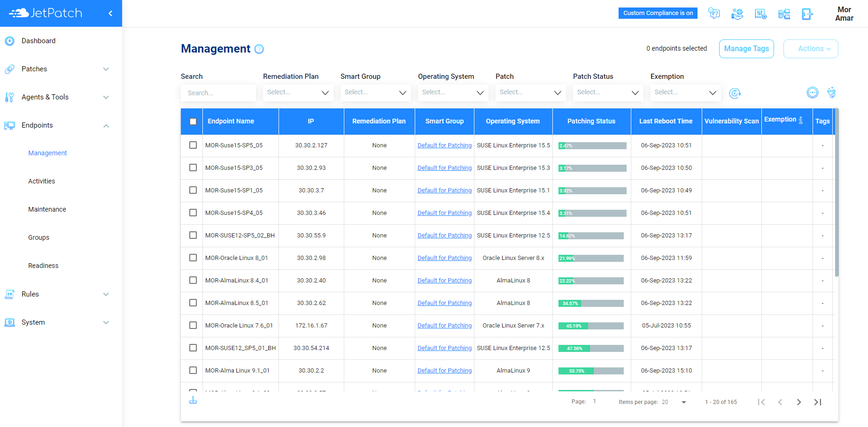Check the box for MOR-SUSE12-SP5_02_BH
This screenshot has width=868, height=427.
click(x=193, y=235)
